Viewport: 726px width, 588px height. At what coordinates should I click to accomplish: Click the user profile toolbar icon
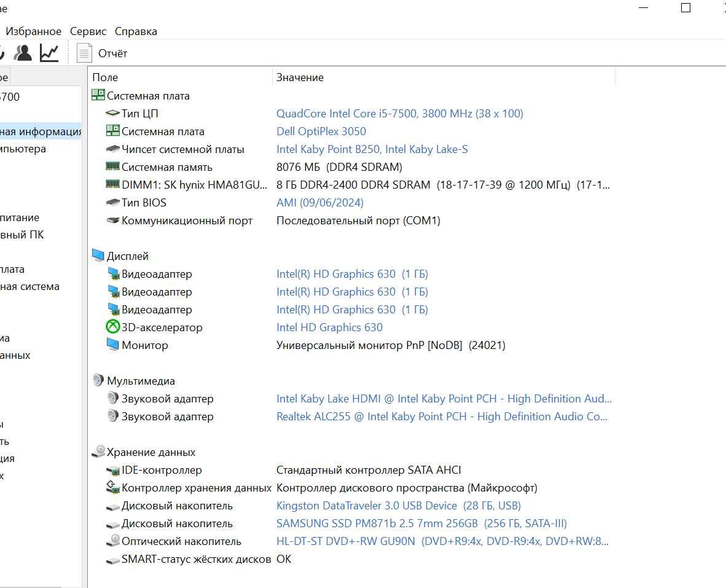coord(23,53)
